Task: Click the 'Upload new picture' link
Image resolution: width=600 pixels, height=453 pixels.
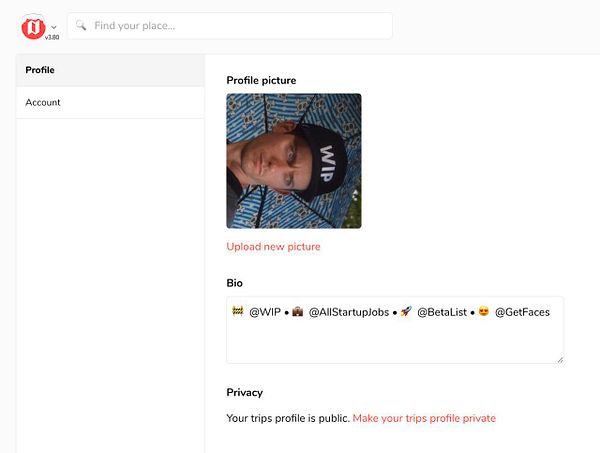Action: [273, 246]
